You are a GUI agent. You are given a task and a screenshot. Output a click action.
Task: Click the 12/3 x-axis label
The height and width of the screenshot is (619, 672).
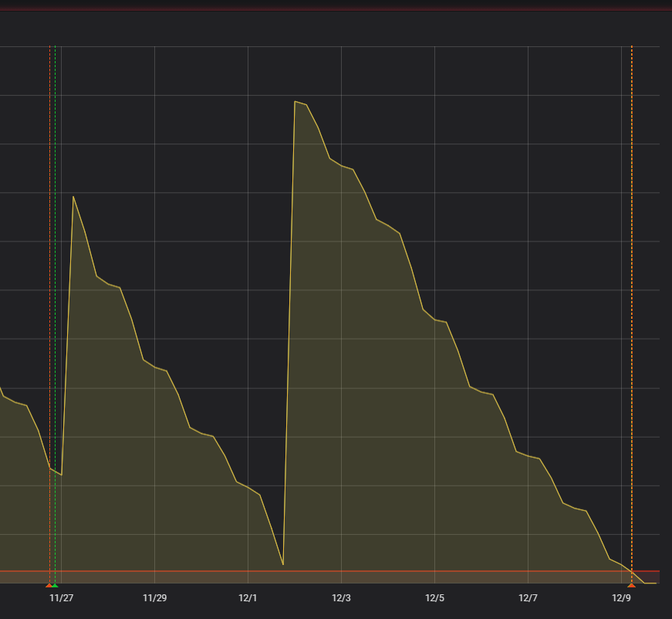coord(341,598)
